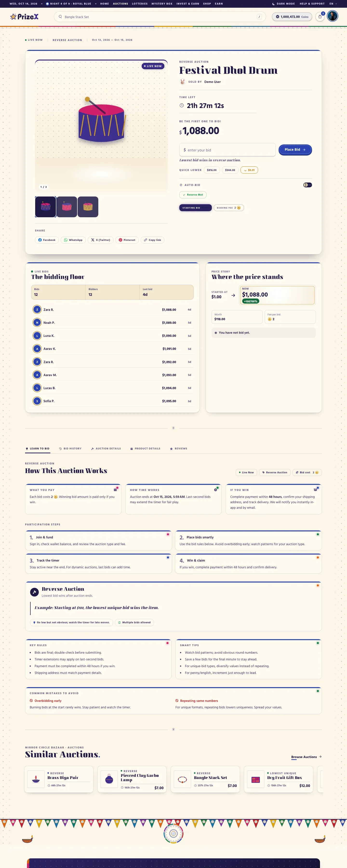Open the EN language dropdown
The height and width of the screenshot is (868, 347).
[x=333, y=4]
